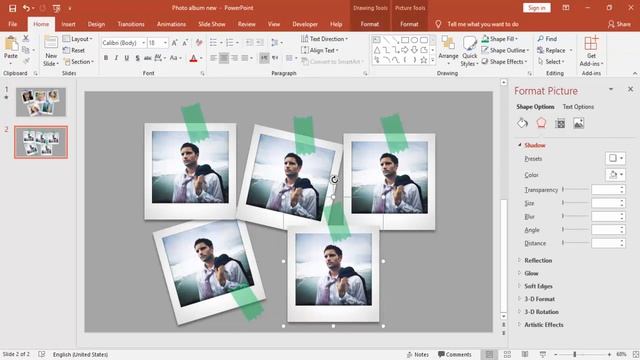The image size is (640, 360).
Task: Select the Effects pentagon icon
Action: (x=541, y=123)
